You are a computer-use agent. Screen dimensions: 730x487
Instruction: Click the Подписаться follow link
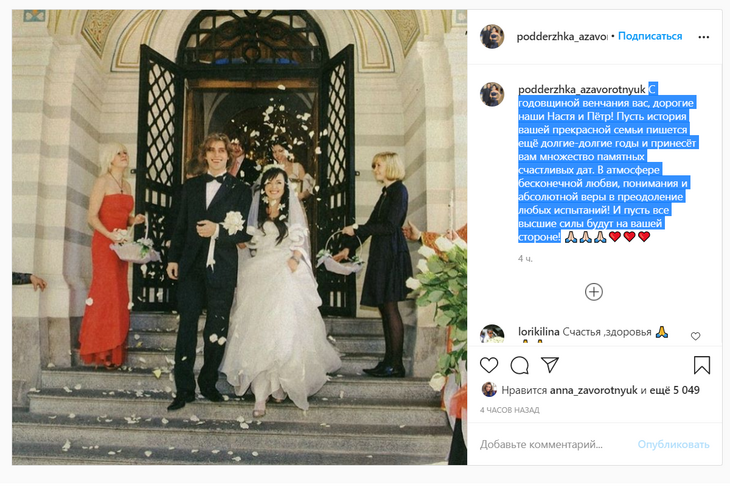click(x=650, y=36)
